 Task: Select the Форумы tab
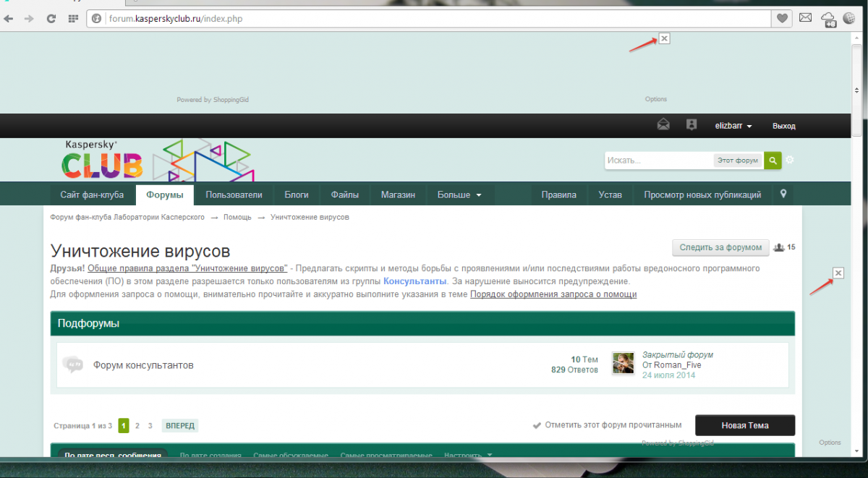[x=164, y=195]
